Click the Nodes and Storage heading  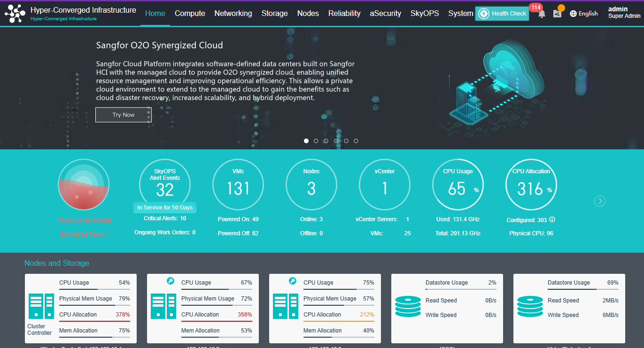click(57, 263)
